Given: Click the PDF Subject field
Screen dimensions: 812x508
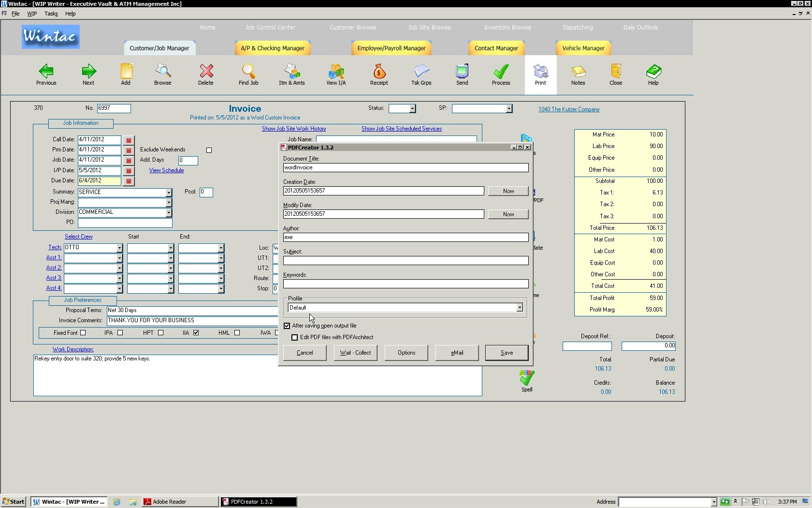Looking at the screenshot, I should point(406,261).
